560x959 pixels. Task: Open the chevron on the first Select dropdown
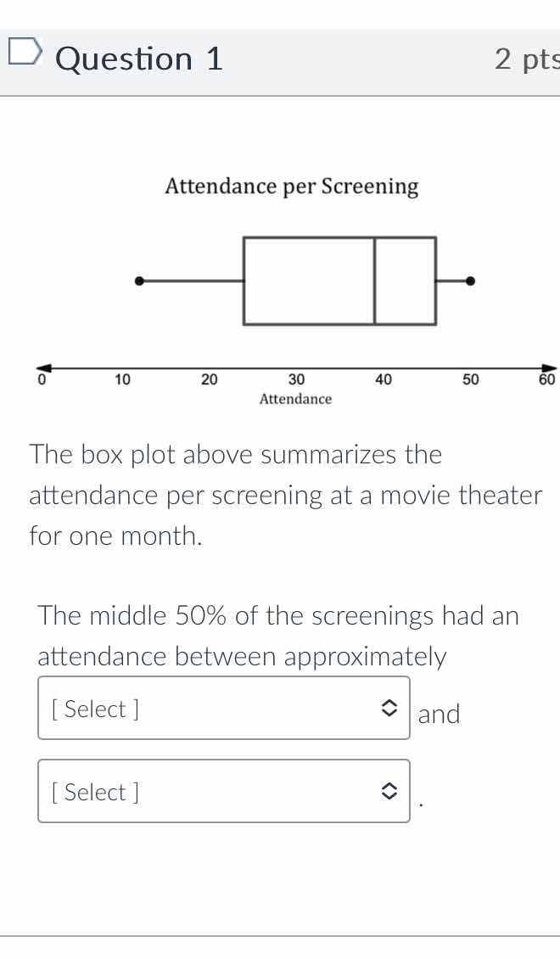click(x=390, y=709)
